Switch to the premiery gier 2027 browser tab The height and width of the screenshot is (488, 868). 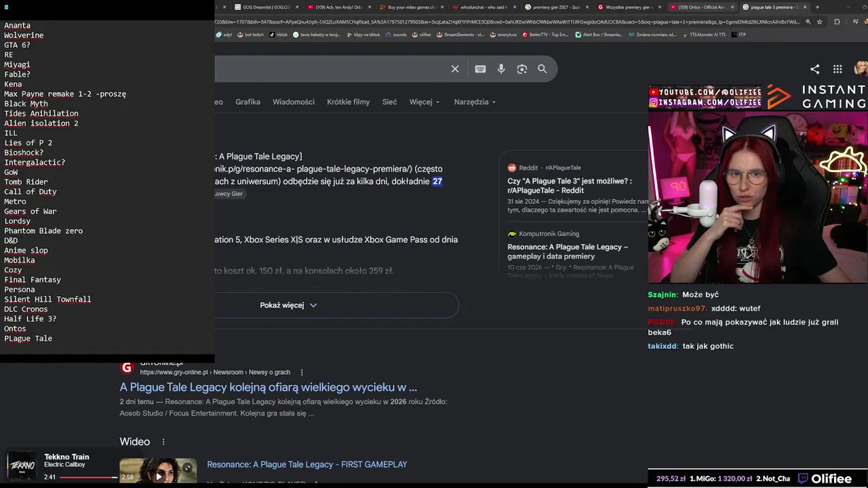(x=556, y=7)
